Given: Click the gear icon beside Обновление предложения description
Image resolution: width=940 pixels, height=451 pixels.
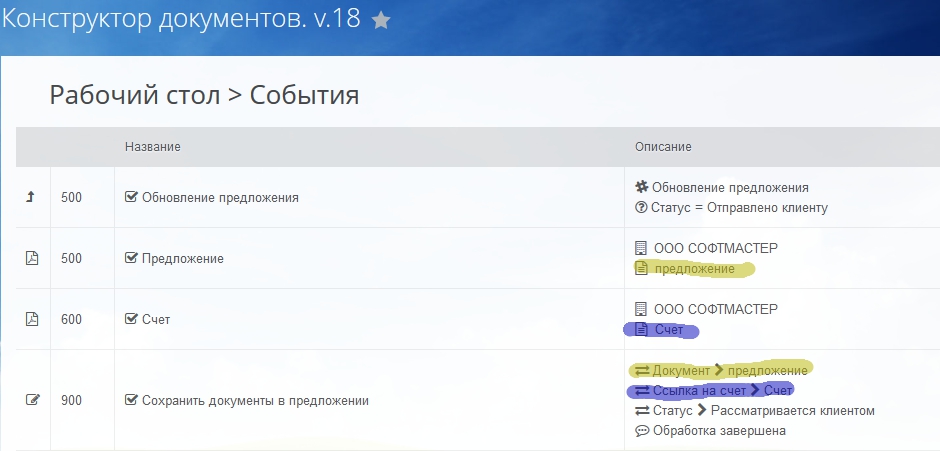Looking at the screenshot, I should click(641, 187).
